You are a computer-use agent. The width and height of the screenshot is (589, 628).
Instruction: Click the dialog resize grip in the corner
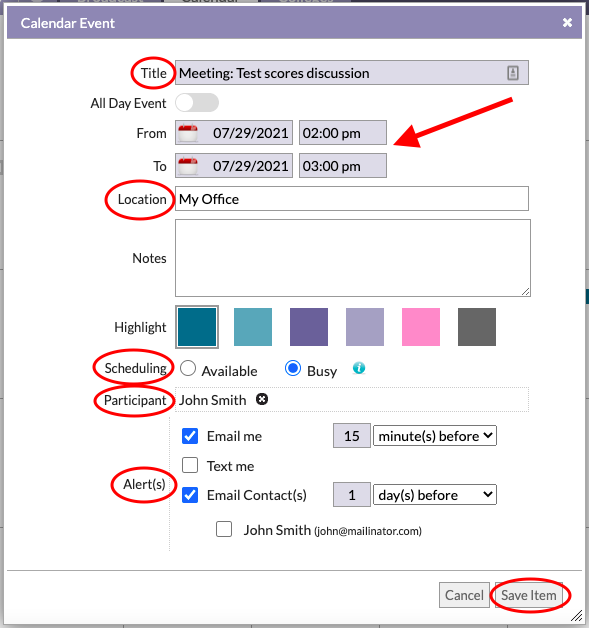click(577, 616)
